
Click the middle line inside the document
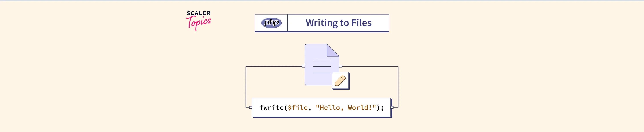pos(322,67)
